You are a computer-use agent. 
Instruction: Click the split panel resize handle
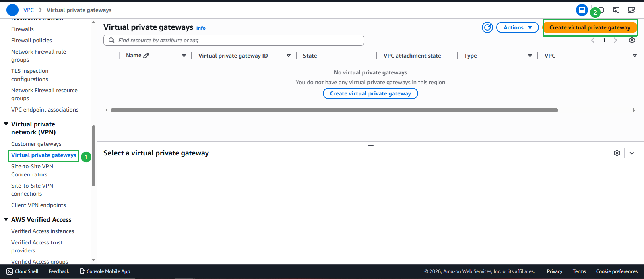[371, 146]
